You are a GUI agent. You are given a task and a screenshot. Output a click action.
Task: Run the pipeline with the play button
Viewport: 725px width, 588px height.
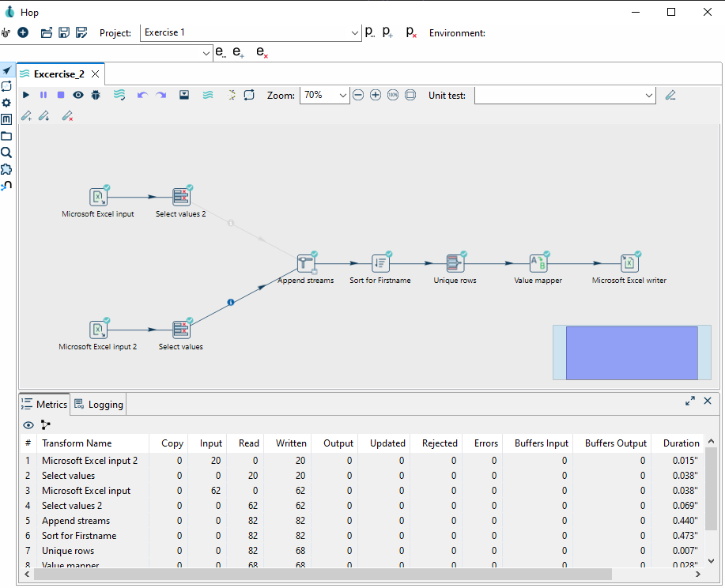click(26, 95)
